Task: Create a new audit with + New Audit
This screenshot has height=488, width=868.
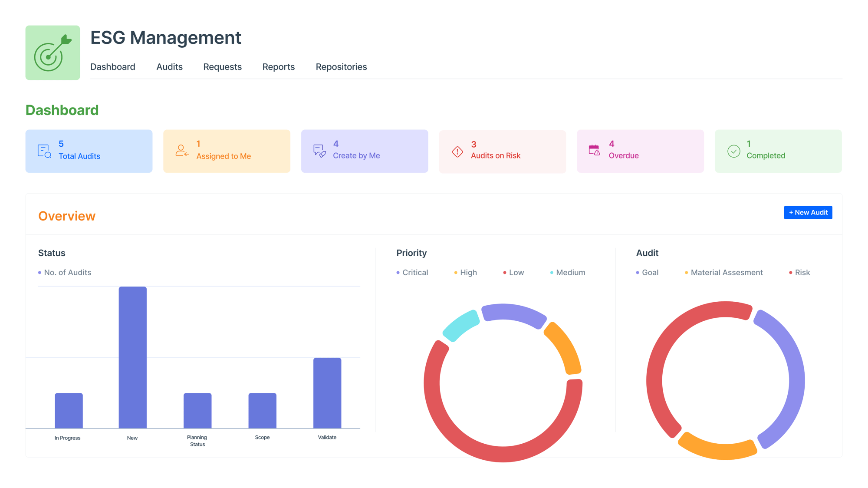Action: [808, 212]
